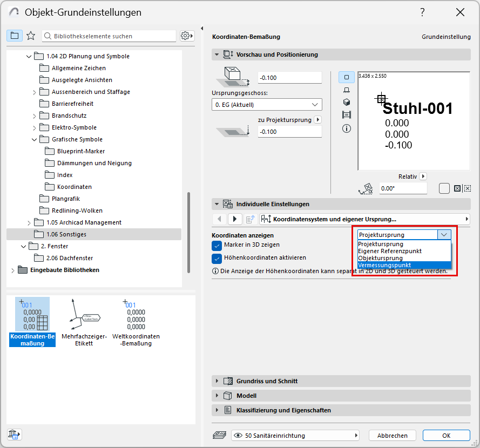Click the elevation to project origin field
Screen dimensions: 480x448
[x=289, y=132]
